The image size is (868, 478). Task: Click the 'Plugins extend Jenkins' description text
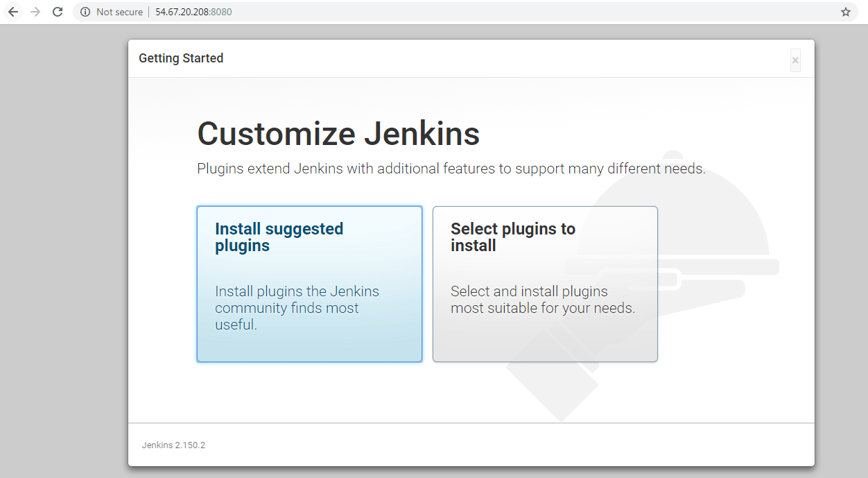pos(451,169)
